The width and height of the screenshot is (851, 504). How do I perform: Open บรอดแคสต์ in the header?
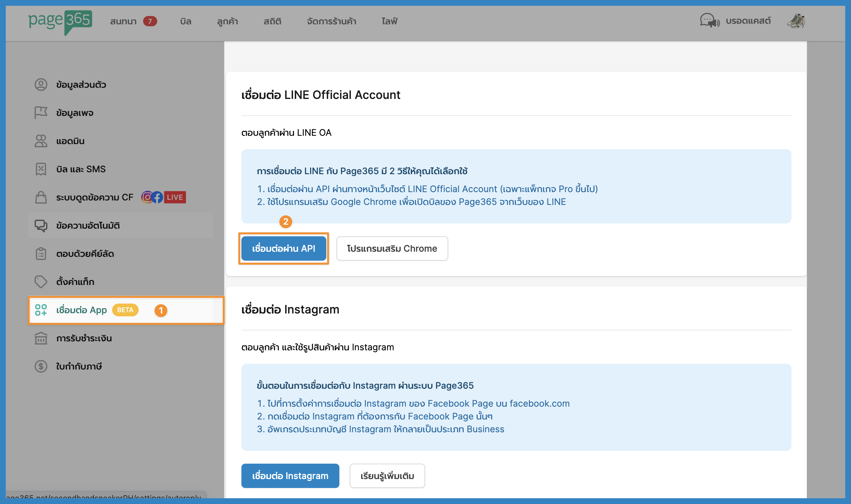pos(748,21)
